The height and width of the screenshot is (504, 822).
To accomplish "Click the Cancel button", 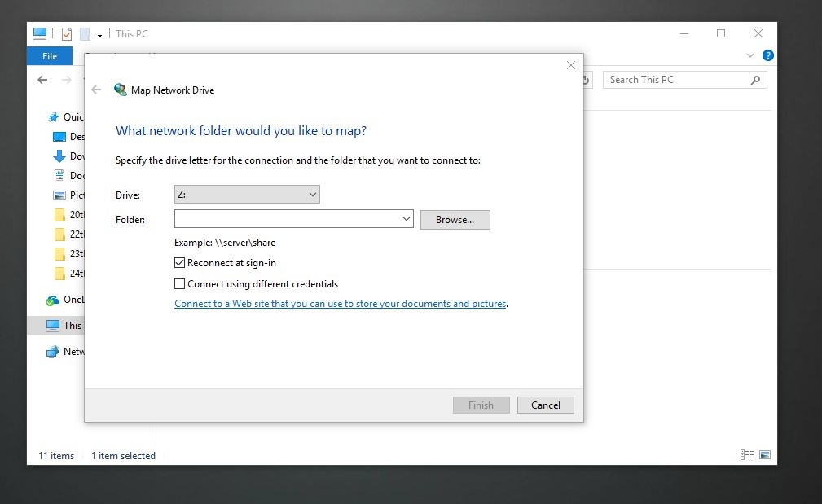I will pyautogui.click(x=546, y=405).
